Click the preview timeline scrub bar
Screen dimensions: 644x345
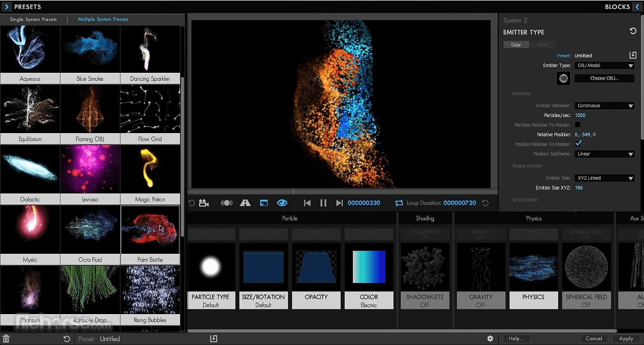point(342,192)
